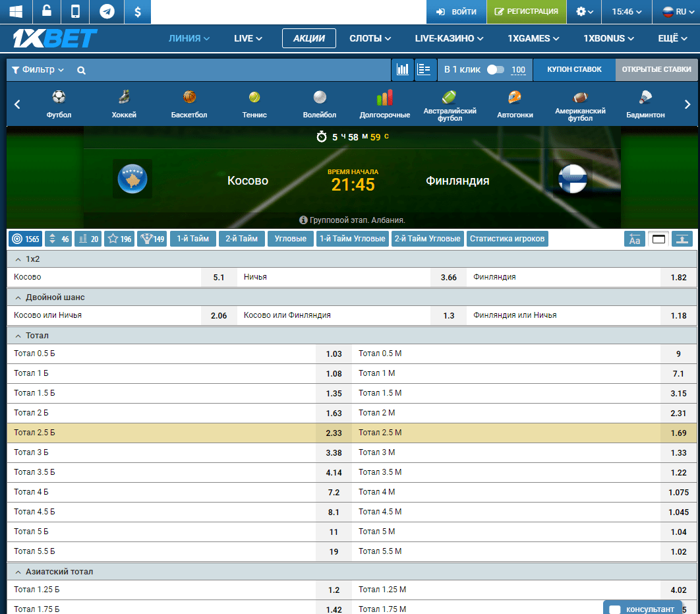
Task: Toggle the trophy 149 filter
Action: pos(152,239)
